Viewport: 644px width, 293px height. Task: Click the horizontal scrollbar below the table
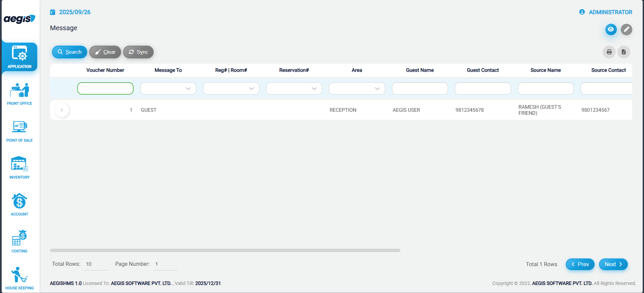point(225,250)
